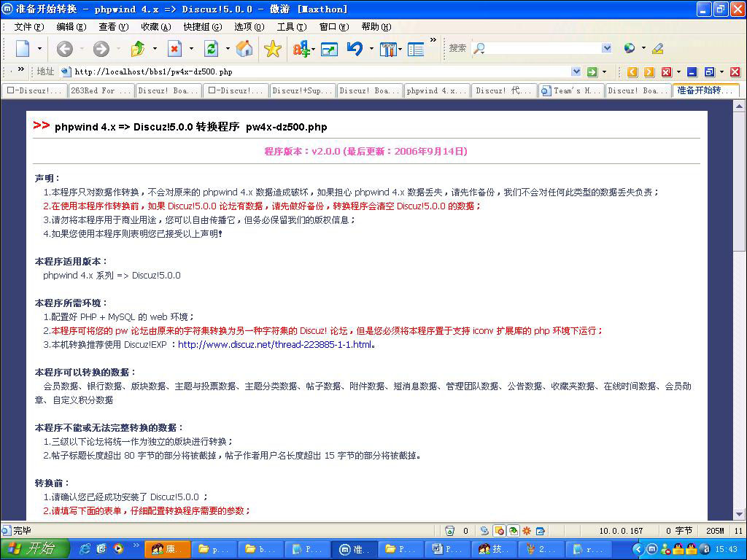This screenshot has height=560, width=747.
Task: Click the blue Undo arrow icon
Action: (x=355, y=49)
